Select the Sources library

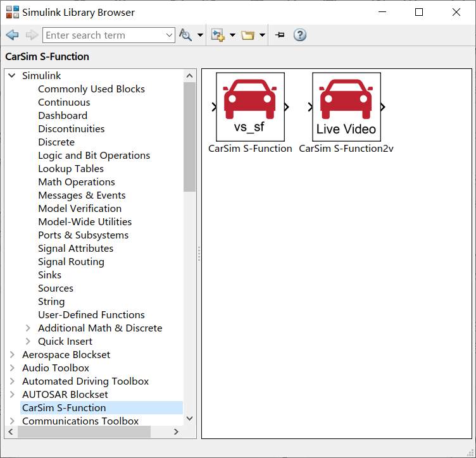(x=56, y=288)
